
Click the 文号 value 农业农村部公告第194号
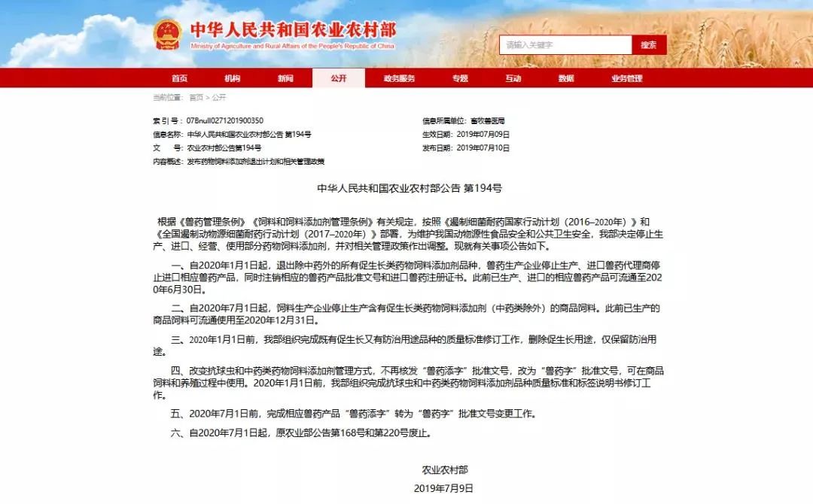224,147
